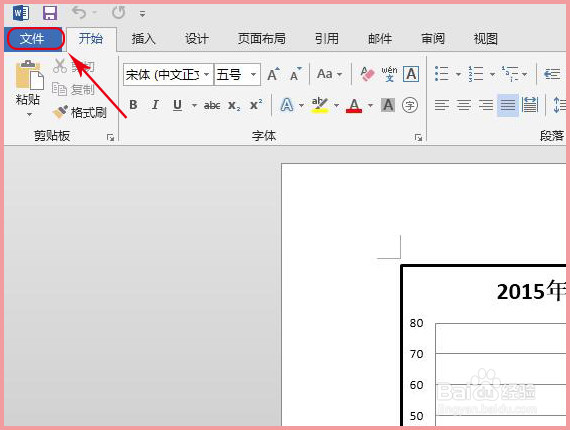Switch to the 视图 tab
Image resolution: width=570 pixels, height=430 pixels.
[486, 39]
